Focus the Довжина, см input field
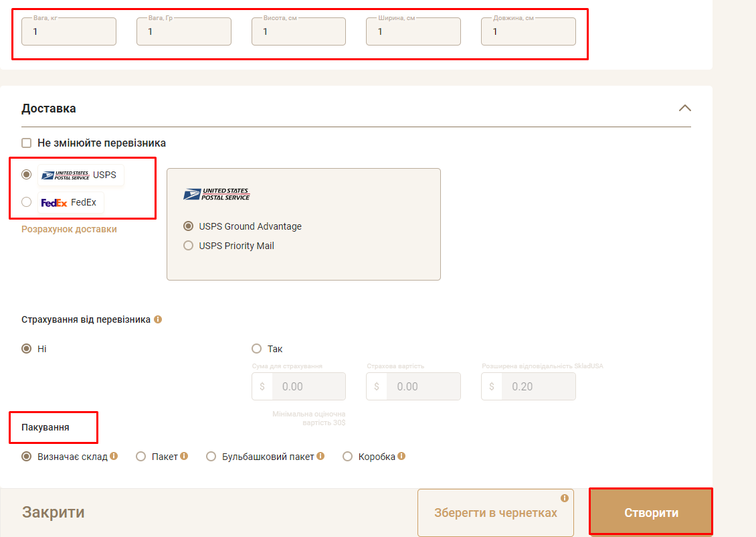Screen dimensions: 756x537 pos(529,31)
